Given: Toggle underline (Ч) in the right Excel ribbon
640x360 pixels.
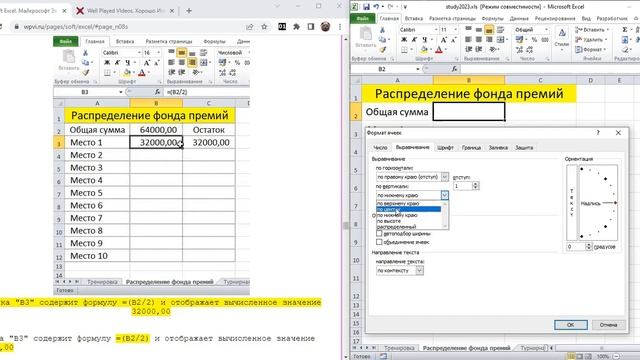Looking at the screenshot, I should [x=424, y=40].
